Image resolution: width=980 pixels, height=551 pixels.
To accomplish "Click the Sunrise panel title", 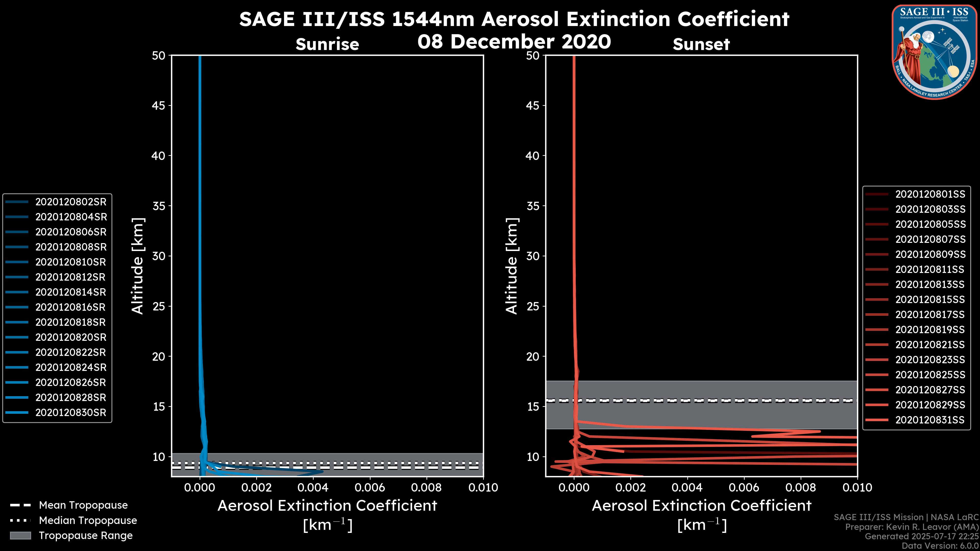I will point(327,44).
